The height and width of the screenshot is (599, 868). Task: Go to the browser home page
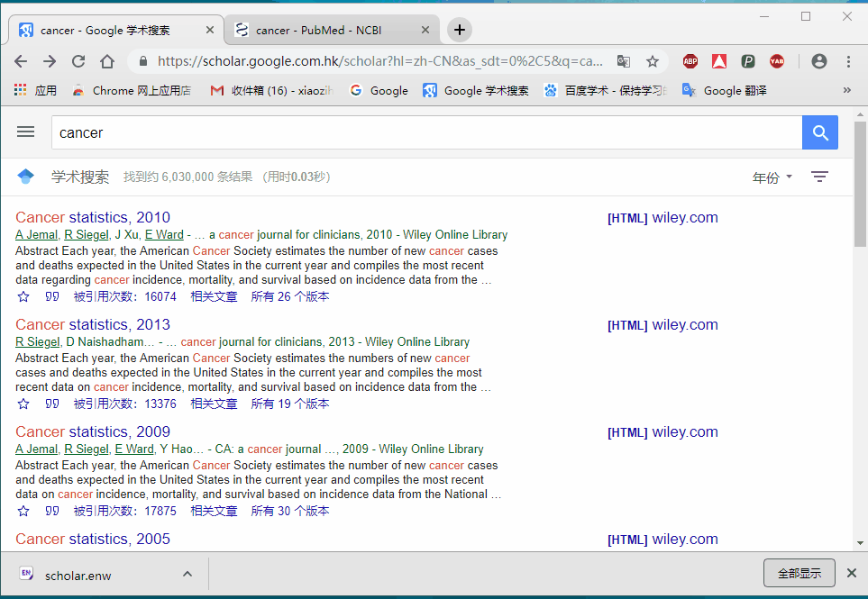[x=107, y=61]
